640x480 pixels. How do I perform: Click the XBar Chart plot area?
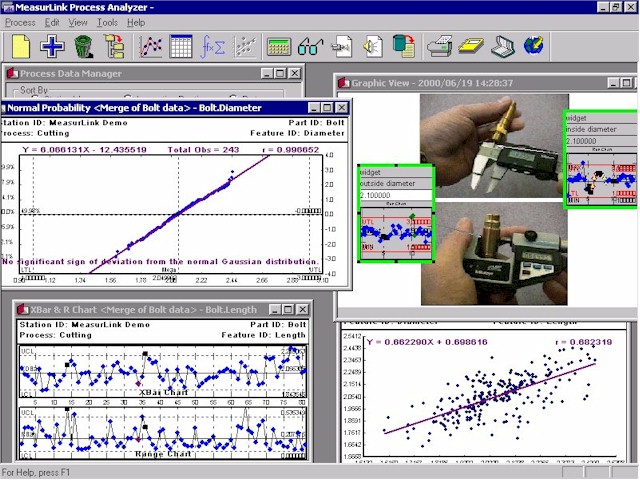click(x=150, y=371)
